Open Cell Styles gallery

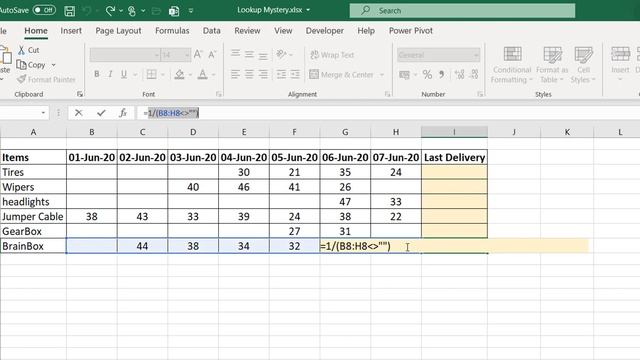tap(583, 64)
